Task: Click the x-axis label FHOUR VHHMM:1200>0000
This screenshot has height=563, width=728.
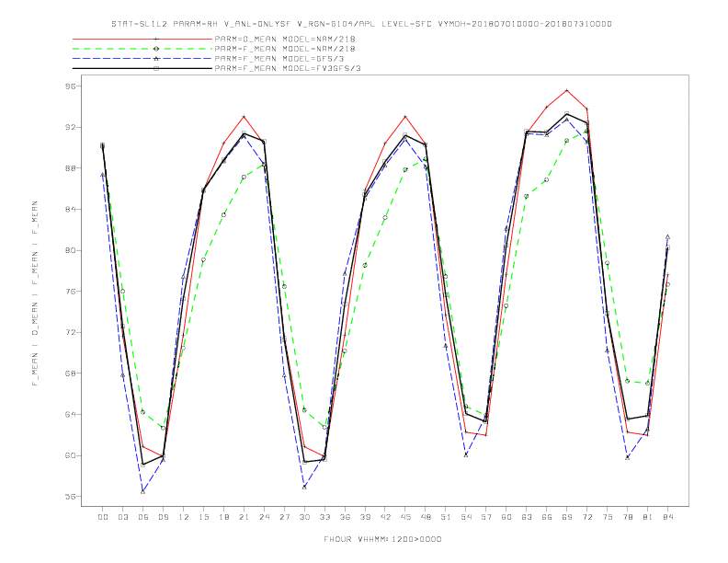Action: (x=382, y=539)
